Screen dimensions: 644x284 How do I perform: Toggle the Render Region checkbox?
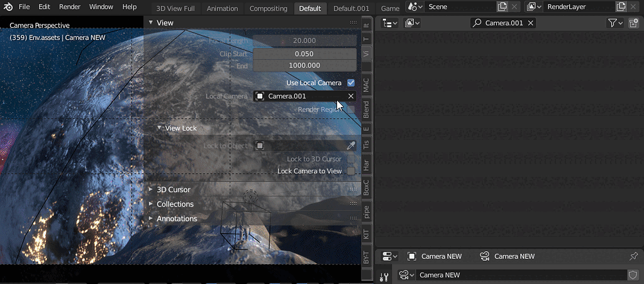click(x=351, y=110)
